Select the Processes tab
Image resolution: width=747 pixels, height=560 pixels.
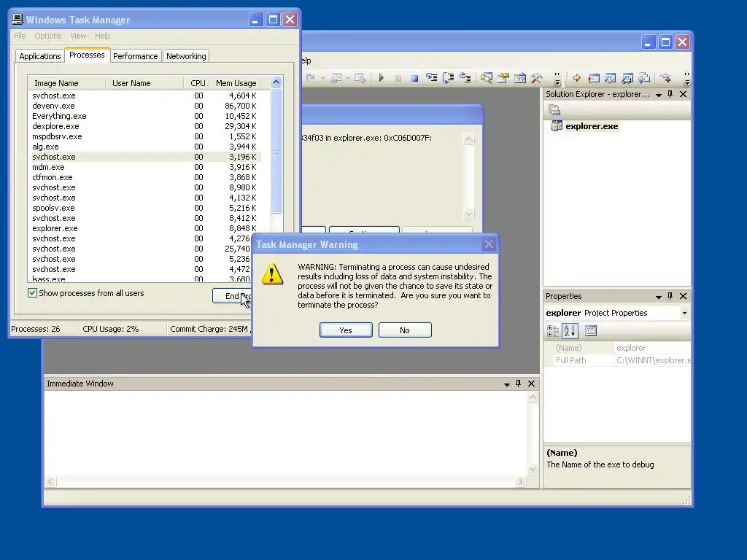point(87,55)
